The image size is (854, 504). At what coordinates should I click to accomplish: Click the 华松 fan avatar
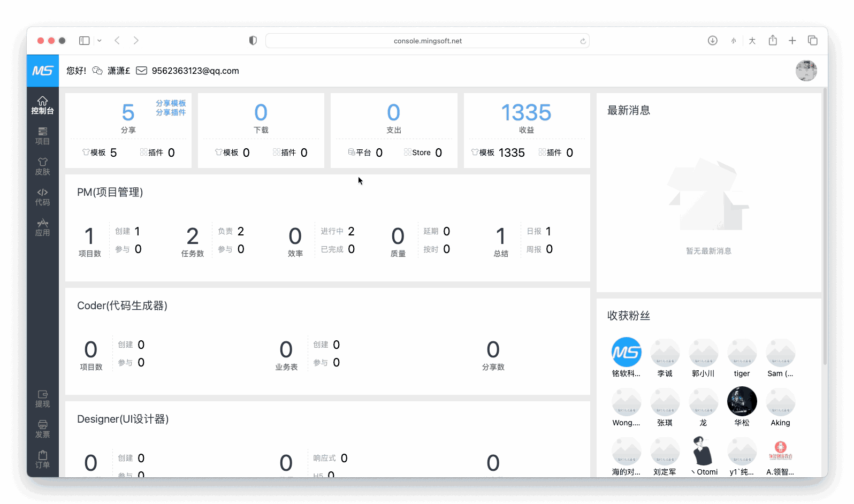pos(742,401)
